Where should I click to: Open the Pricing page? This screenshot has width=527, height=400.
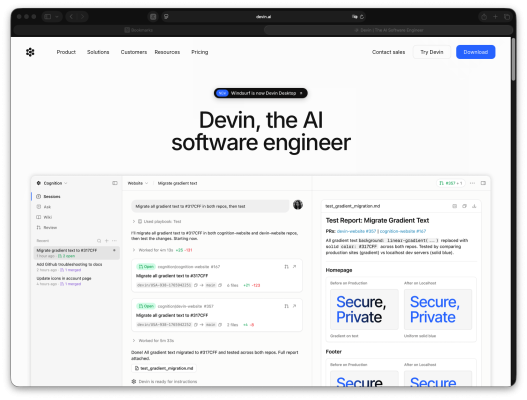[x=200, y=52]
